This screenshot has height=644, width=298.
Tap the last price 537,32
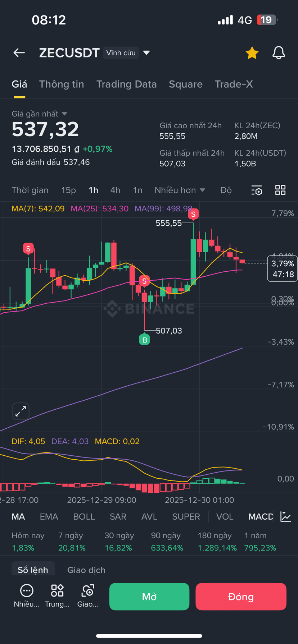point(45,129)
